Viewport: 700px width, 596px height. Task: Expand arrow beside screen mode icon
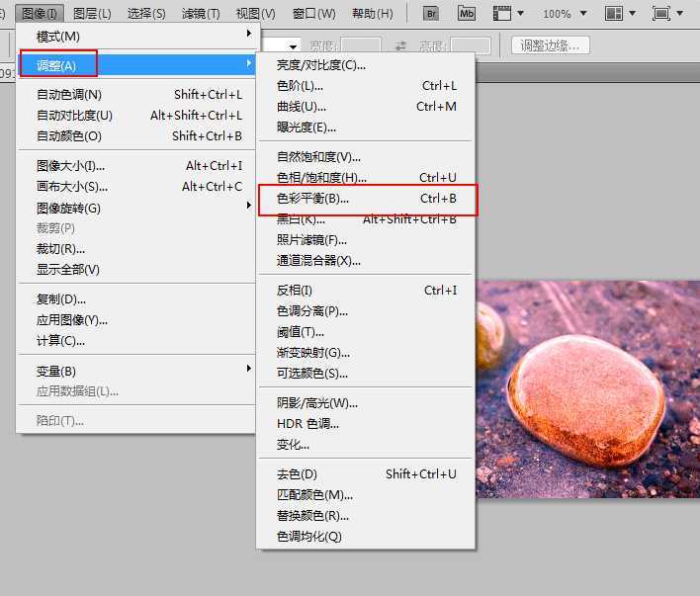pyautogui.click(x=679, y=14)
